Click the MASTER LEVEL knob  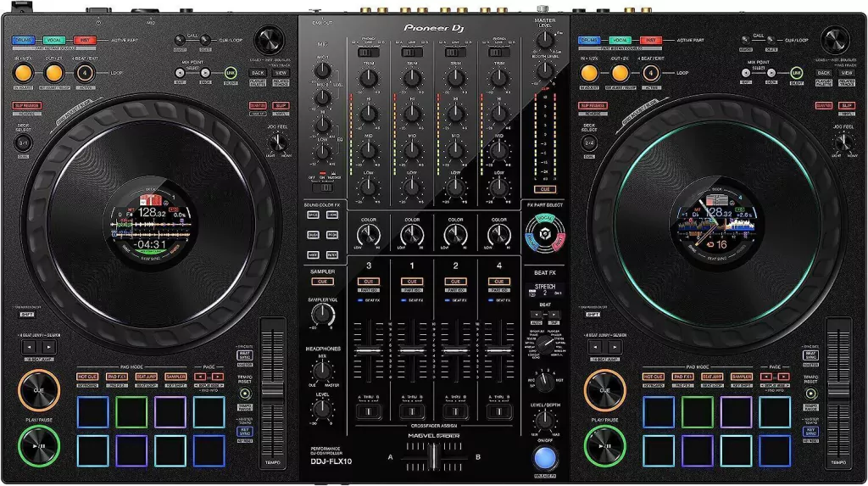(x=545, y=40)
